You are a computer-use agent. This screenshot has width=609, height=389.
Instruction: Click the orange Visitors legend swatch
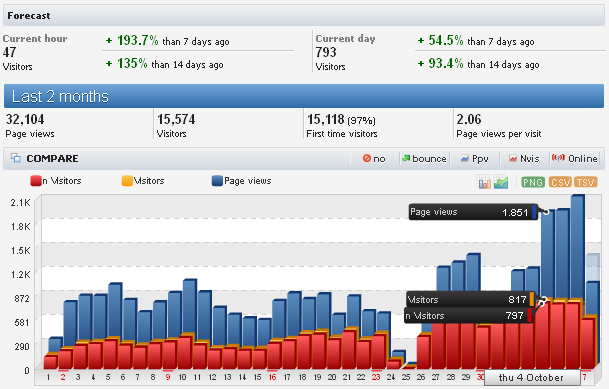point(127,181)
